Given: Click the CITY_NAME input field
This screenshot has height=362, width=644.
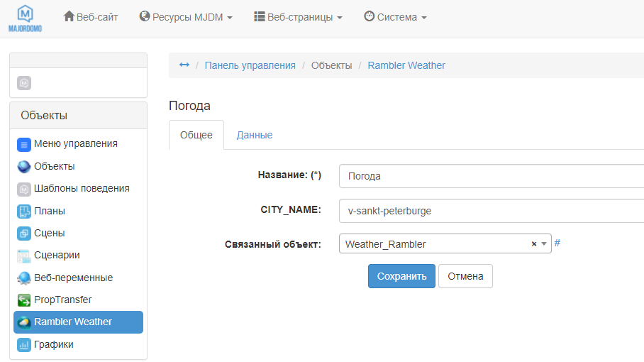Looking at the screenshot, I should (x=489, y=211).
